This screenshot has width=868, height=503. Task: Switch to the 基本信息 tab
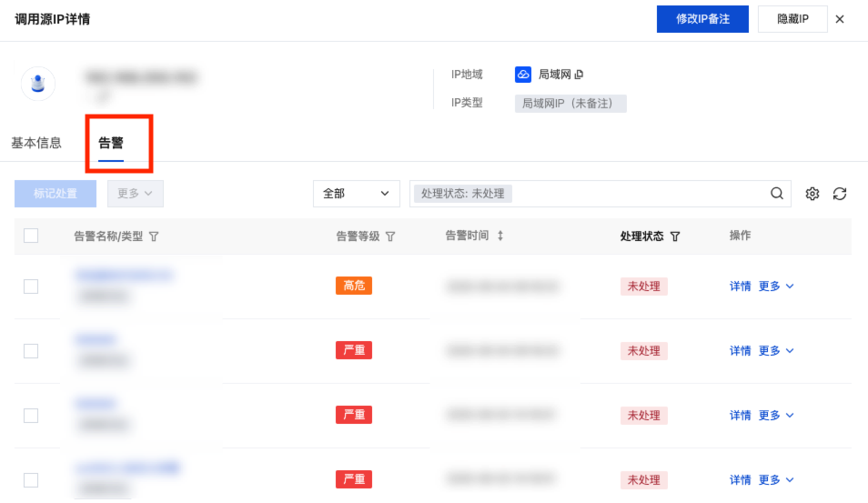(x=36, y=143)
